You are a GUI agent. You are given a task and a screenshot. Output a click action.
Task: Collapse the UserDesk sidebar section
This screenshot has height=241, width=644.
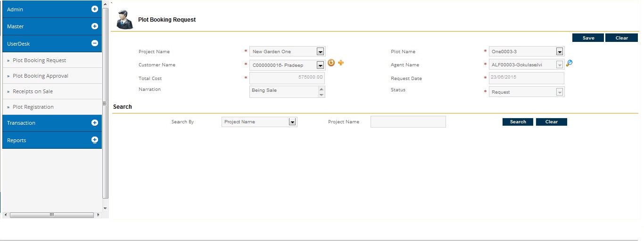point(94,43)
